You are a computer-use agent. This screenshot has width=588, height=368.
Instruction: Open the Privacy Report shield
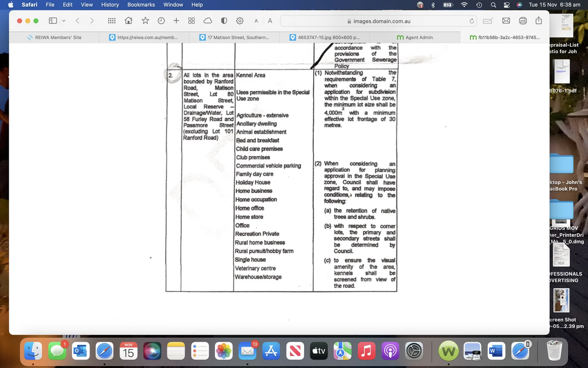click(x=224, y=21)
